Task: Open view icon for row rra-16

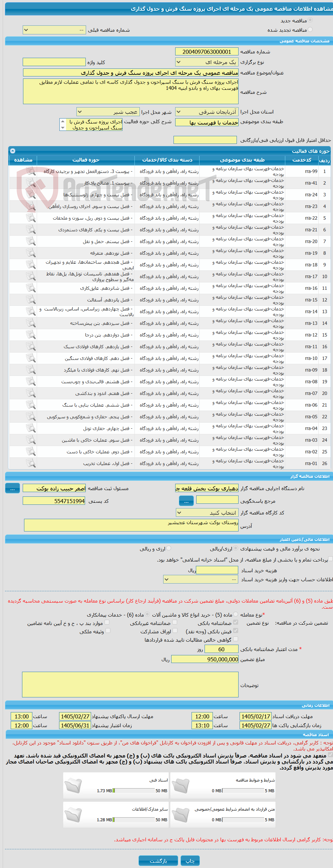Action: [31, 288]
